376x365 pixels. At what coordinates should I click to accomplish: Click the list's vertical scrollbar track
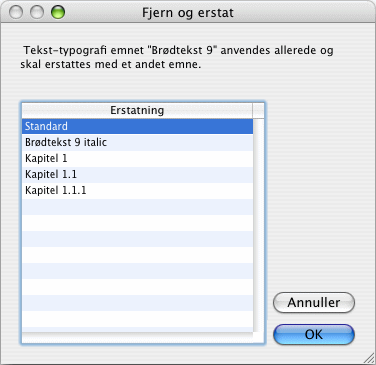coord(258,225)
